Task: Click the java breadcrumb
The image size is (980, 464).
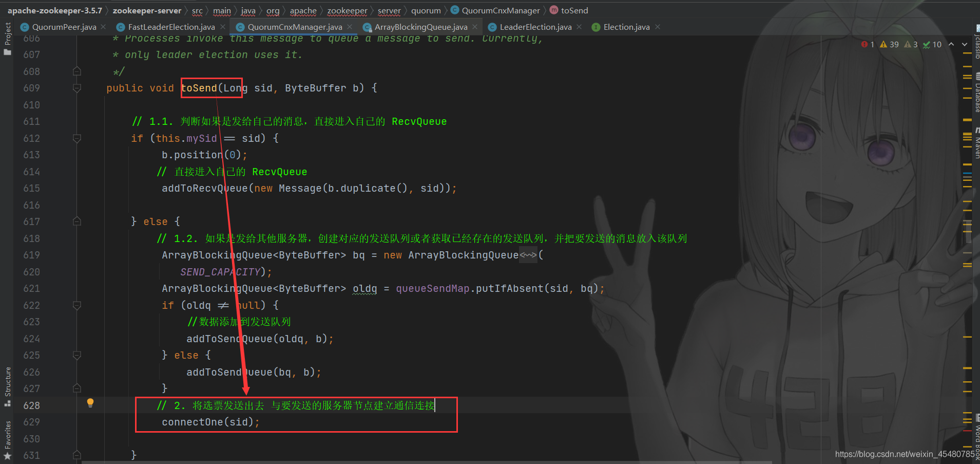Action: (248, 10)
